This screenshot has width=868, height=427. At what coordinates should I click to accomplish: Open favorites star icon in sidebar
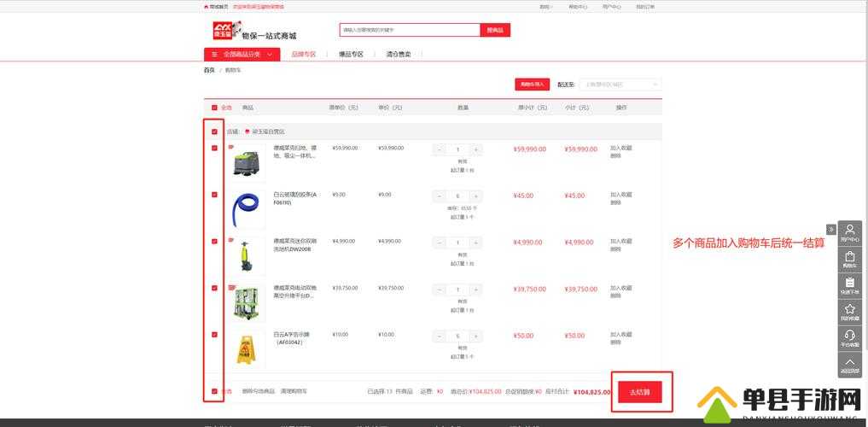point(850,312)
